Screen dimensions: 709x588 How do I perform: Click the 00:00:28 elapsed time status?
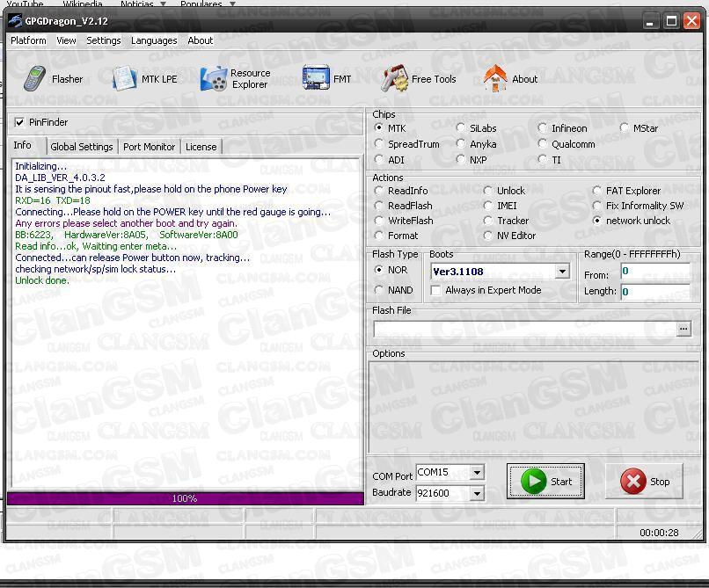[659, 533]
